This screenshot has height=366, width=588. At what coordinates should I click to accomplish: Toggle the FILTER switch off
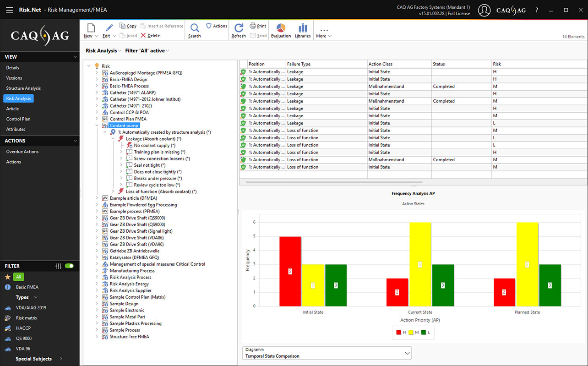point(69,266)
